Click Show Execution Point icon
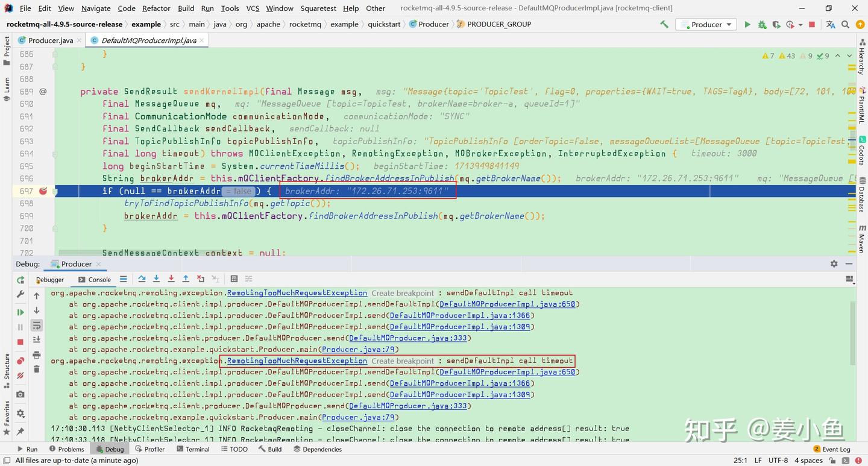The width and height of the screenshot is (868, 466). (123, 279)
